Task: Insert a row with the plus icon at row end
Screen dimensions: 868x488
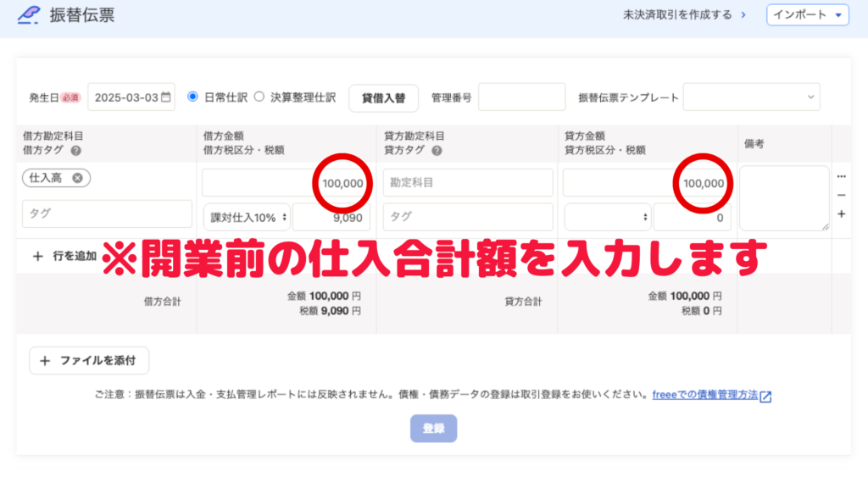Action: pyautogui.click(x=841, y=214)
